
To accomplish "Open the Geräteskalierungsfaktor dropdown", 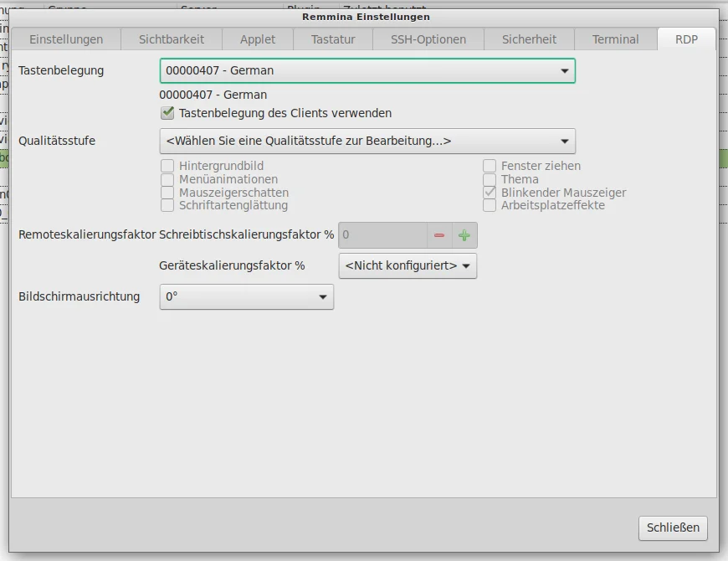I will [408, 266].
